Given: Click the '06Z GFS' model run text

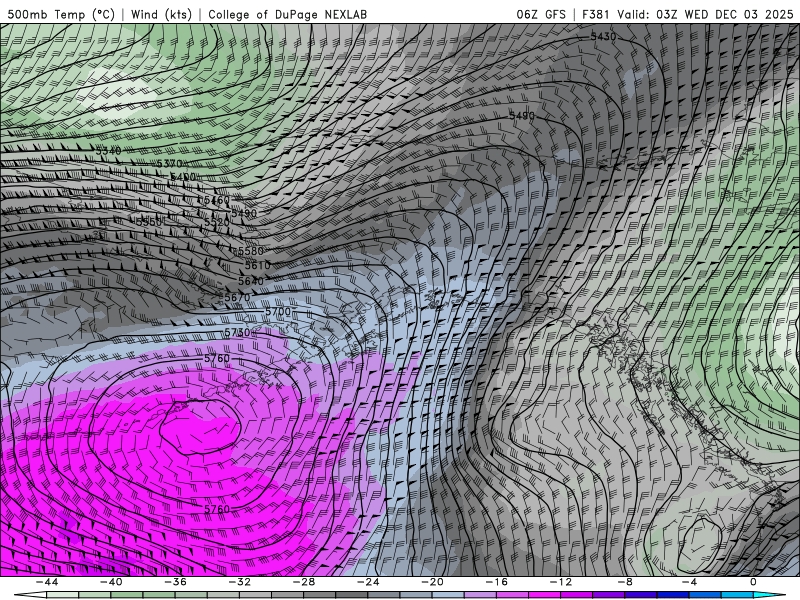Looking at the screenshot, I should [541, 14].
